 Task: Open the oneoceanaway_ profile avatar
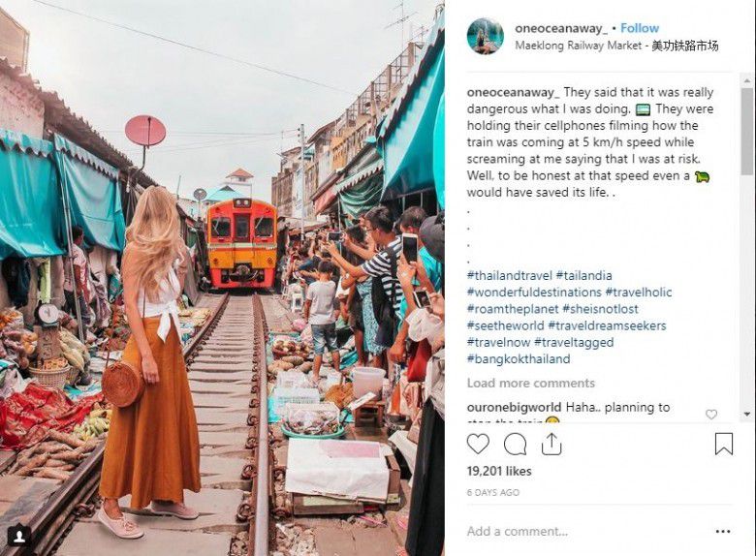point(485,36)
